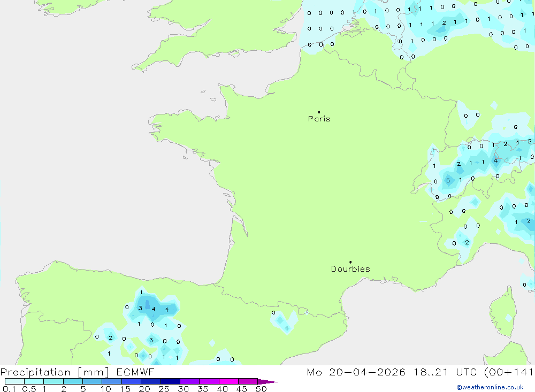
Task: Select the 5–10 mm legend color swatch
Action: [x=93, y=381]
